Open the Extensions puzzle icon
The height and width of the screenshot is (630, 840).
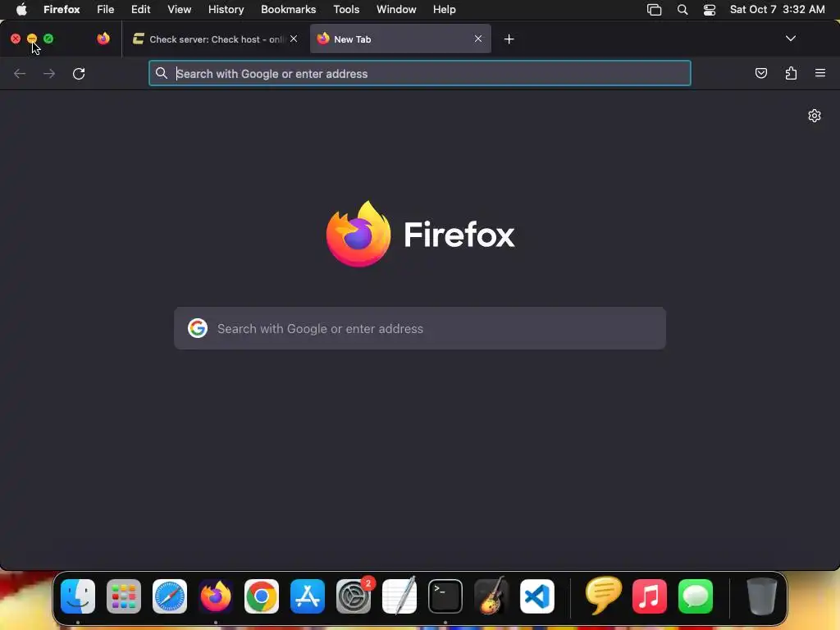tap(791, 73)
